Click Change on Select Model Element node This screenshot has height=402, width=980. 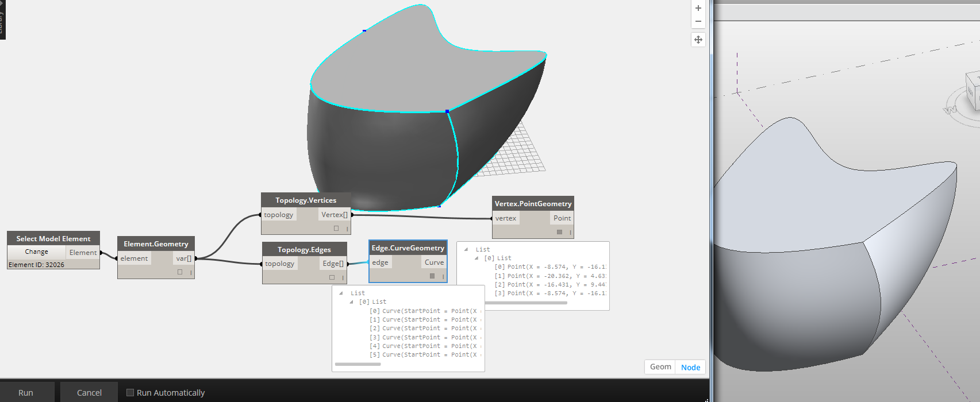click(36, 252)
